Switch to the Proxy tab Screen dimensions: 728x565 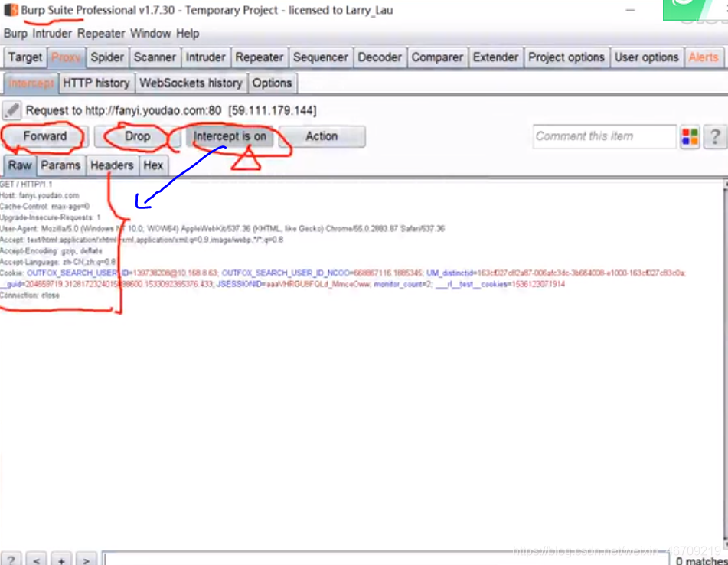pyautogui.click(x=66, y=57)
